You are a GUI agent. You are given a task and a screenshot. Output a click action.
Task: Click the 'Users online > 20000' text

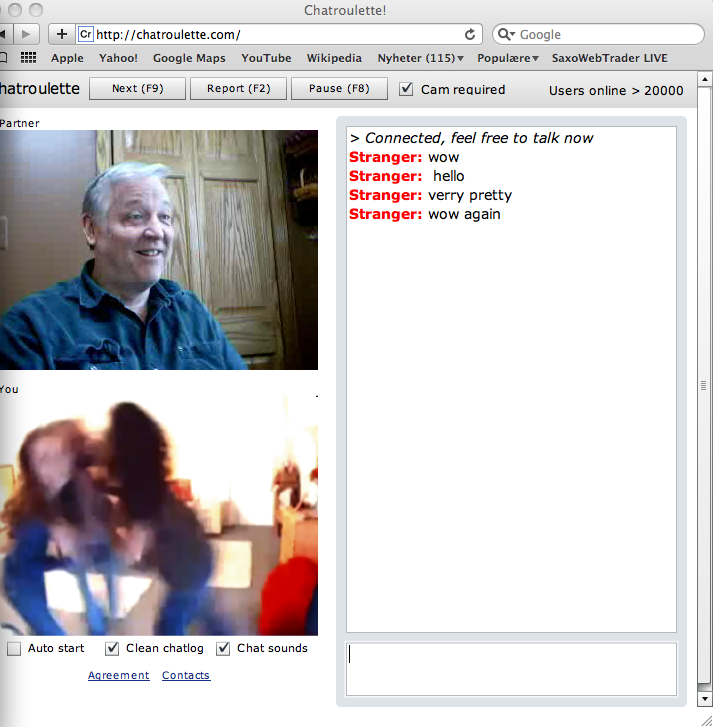[x=616, y=90]
